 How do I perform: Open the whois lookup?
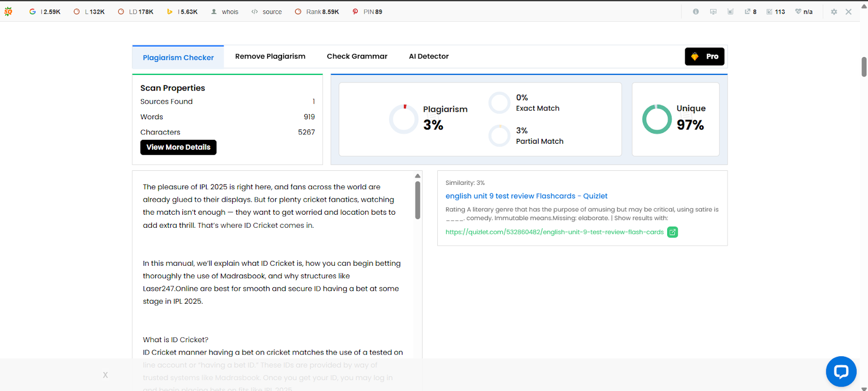(x=225, y=11)
